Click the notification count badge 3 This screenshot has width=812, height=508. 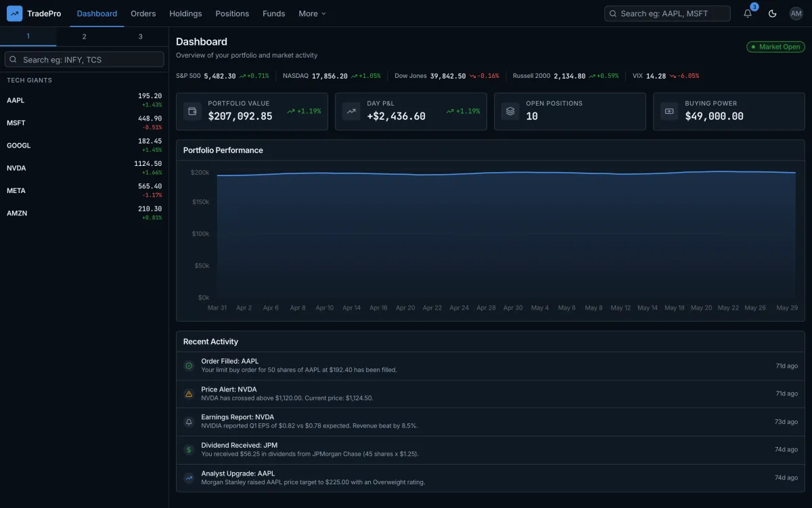754,7
